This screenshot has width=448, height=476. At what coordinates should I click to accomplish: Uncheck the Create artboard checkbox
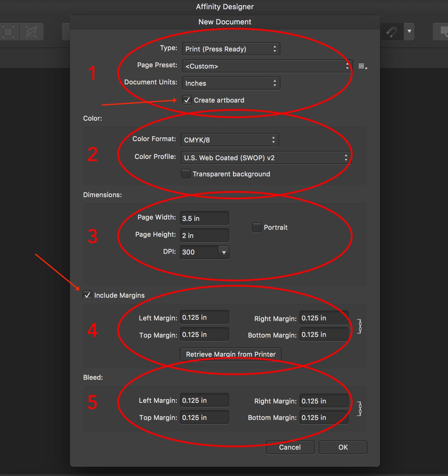[187, 100]
